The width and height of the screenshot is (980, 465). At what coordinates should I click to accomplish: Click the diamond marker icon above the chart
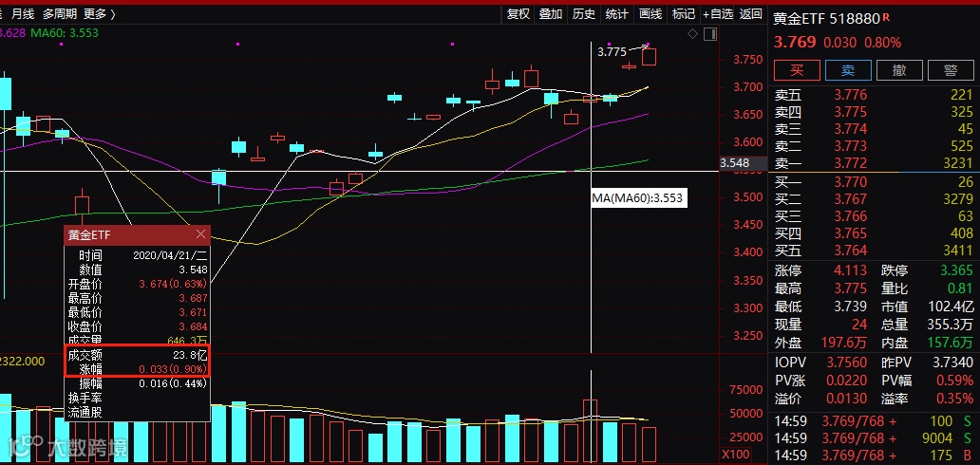[692, 34]
